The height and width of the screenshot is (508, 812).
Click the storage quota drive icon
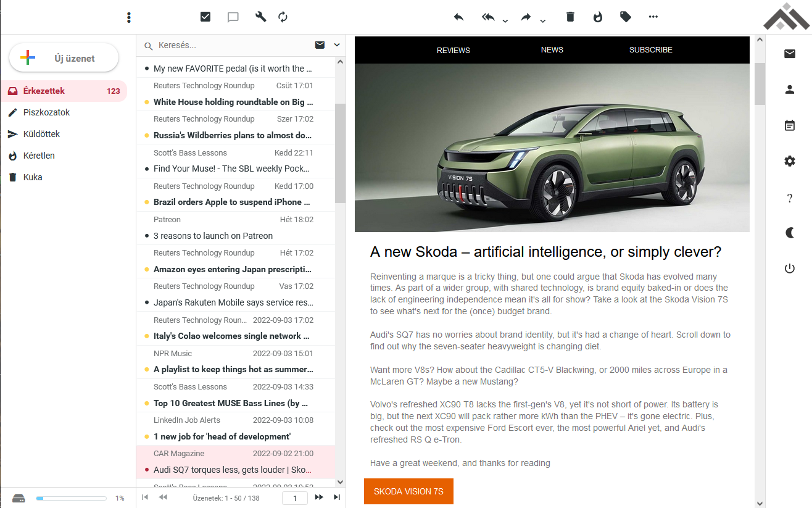pos(19,498)
